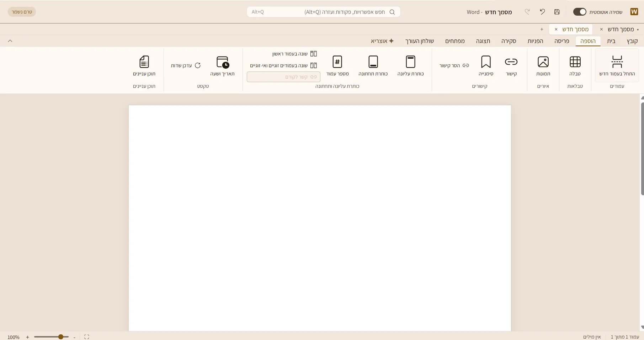Collapse the ribbon with the chevron arrow
Screen dimensions: 644x340
(10, 41)
